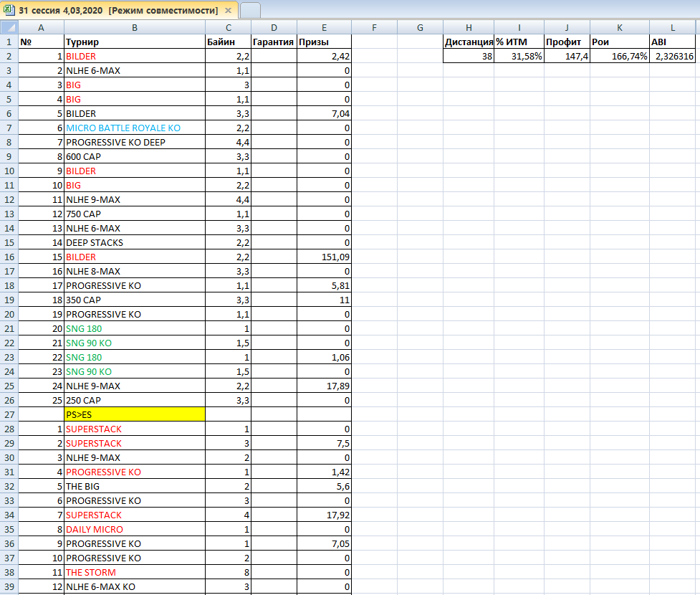The height and width of the screenshot is (595, 700).
Task: Select column C header
Action: tap(228, 28)
